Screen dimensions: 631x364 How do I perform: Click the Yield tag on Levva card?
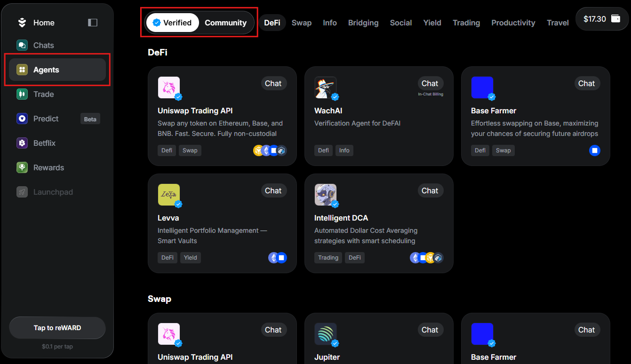pos(190,258)
